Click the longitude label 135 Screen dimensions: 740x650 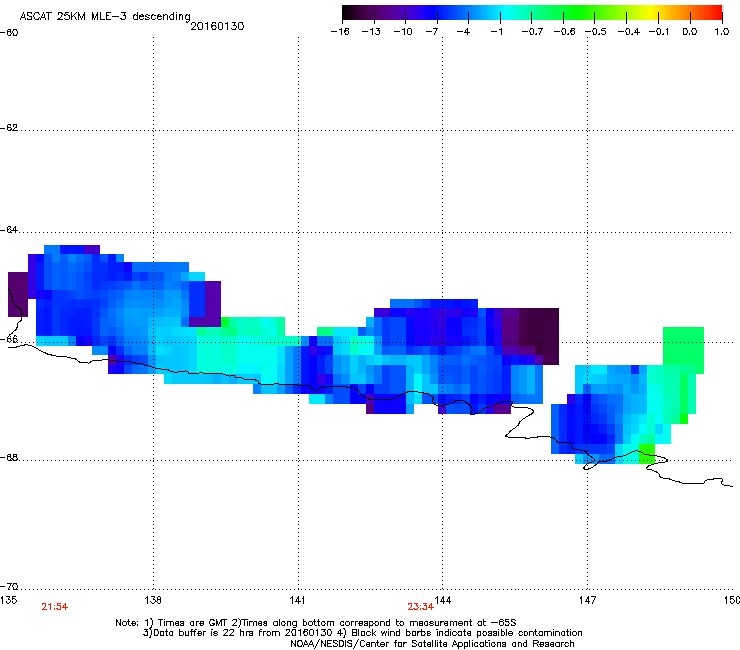8,600
